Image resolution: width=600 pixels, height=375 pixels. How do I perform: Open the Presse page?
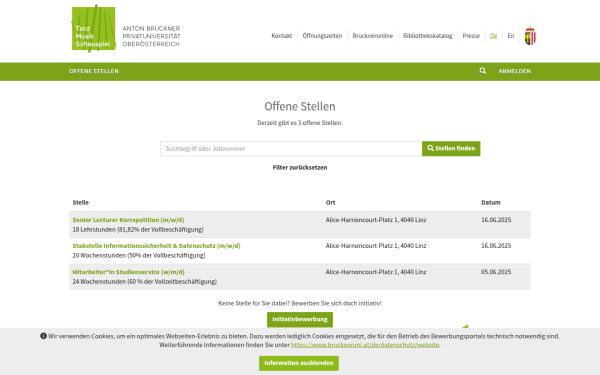point(471,36)
